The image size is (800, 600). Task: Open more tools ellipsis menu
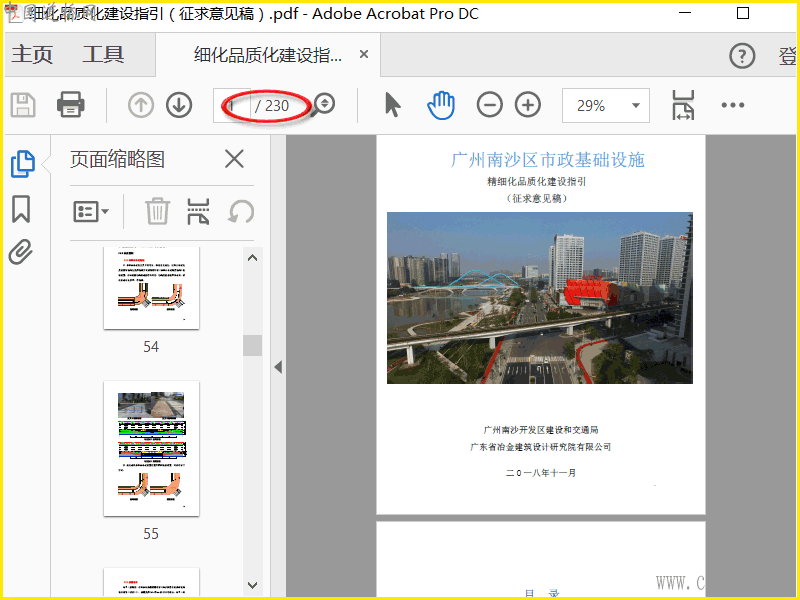coord(733,105)
